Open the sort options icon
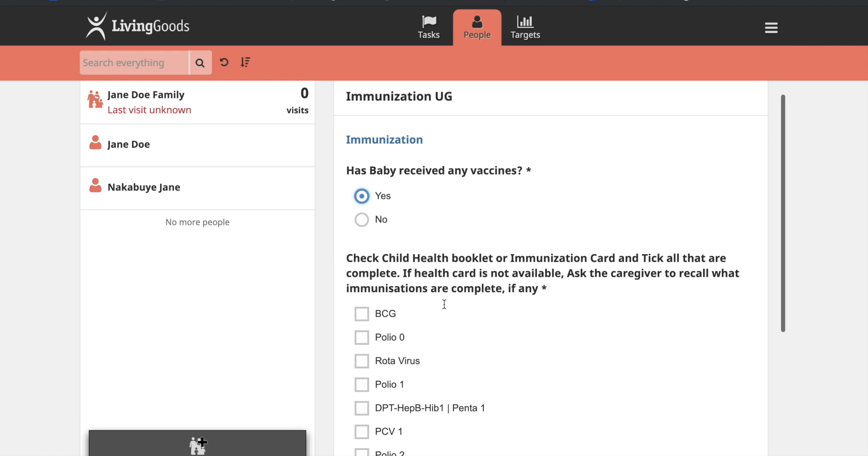The height and width of the screenshot is (456, 868). tap(246, 63)
